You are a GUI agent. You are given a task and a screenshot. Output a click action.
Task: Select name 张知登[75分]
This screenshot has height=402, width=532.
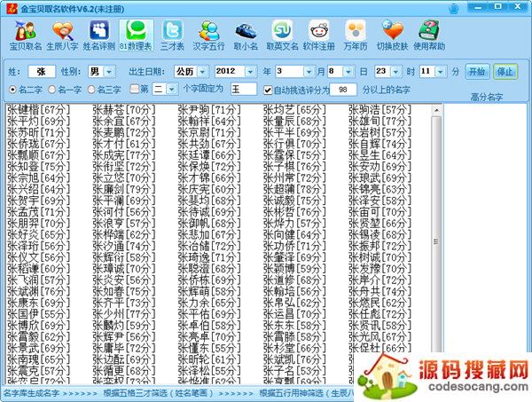click(x=39, y=166)
